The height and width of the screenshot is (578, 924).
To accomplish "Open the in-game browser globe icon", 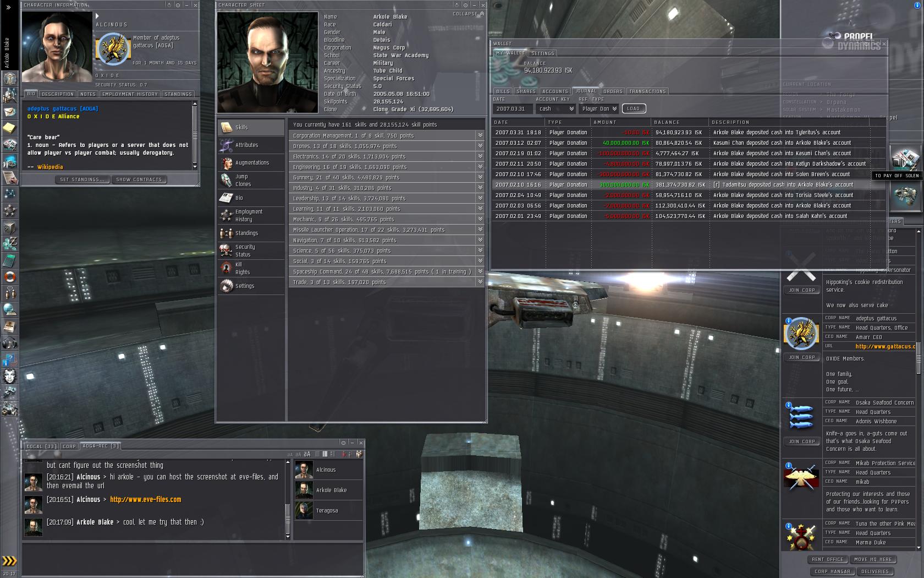I will pos(10,309).
